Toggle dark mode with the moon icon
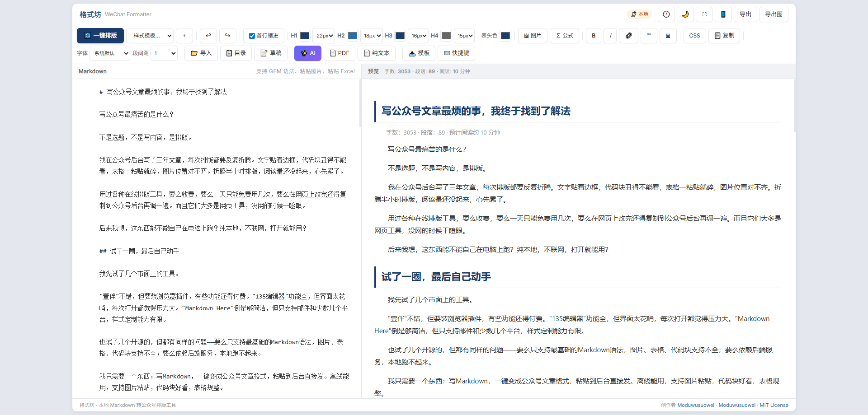 click(x=685, y=14)
